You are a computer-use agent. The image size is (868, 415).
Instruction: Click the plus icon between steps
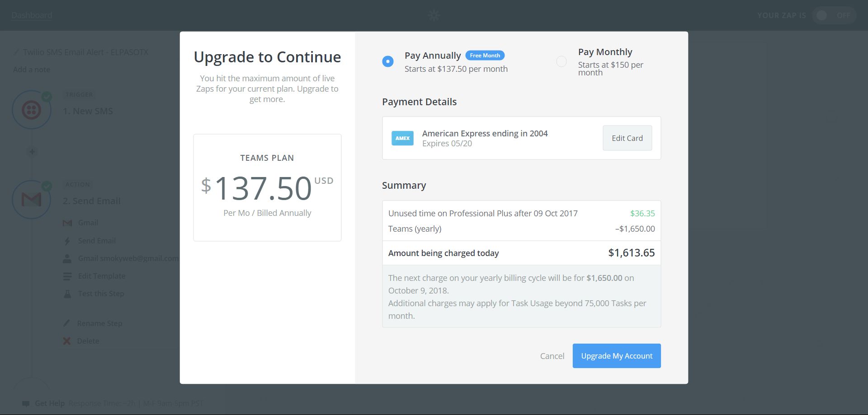pos(32,152)
